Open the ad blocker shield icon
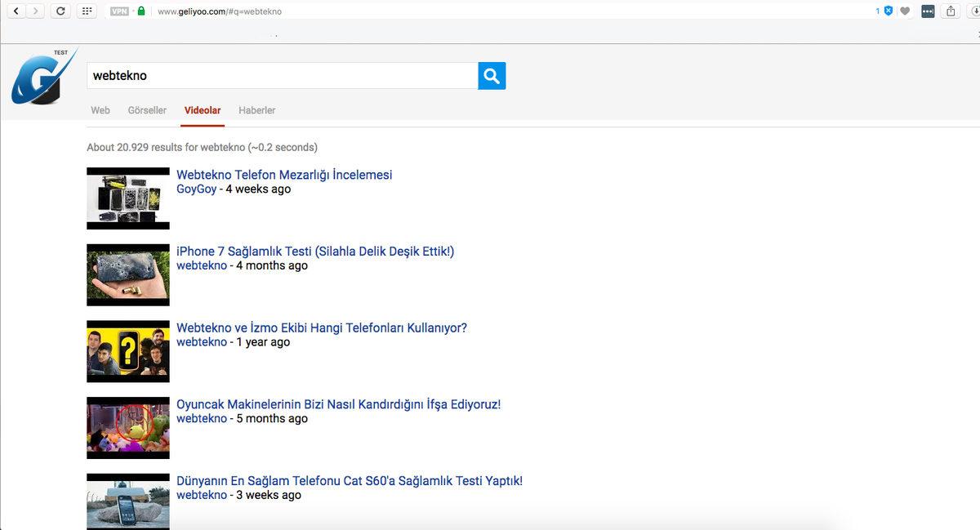 point(888,11)
